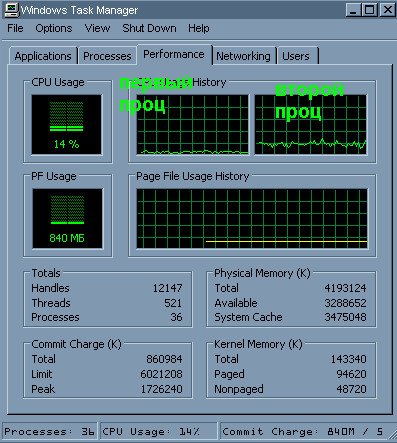Click the first processor history graph
397x443 pixels.
pyautogui.click(x=193, y=125)
